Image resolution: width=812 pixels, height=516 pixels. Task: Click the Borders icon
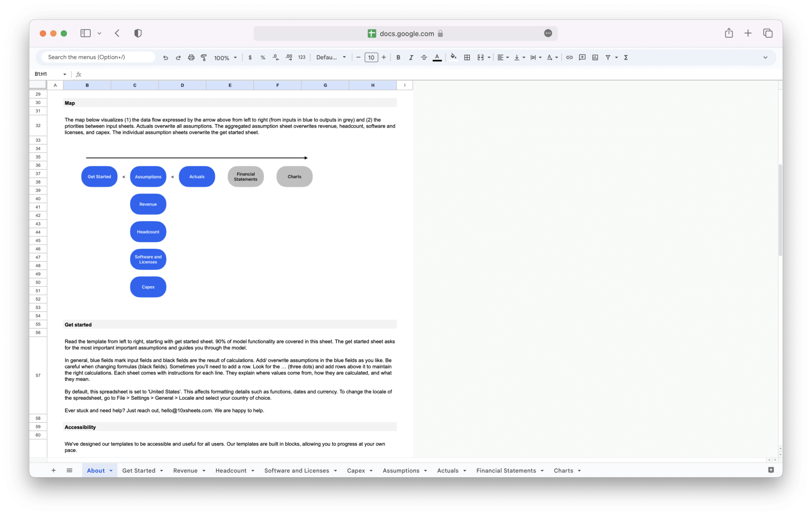click(x=467, y=57)
